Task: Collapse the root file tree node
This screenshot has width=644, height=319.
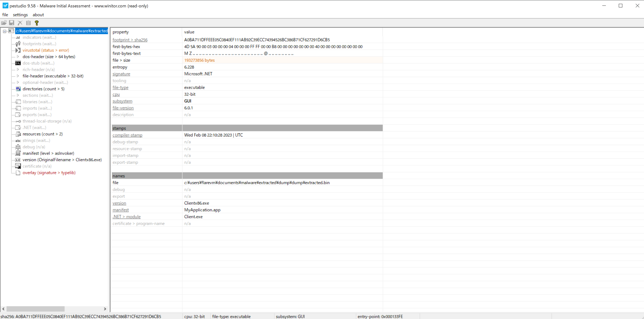Action: tap(5, 31)
